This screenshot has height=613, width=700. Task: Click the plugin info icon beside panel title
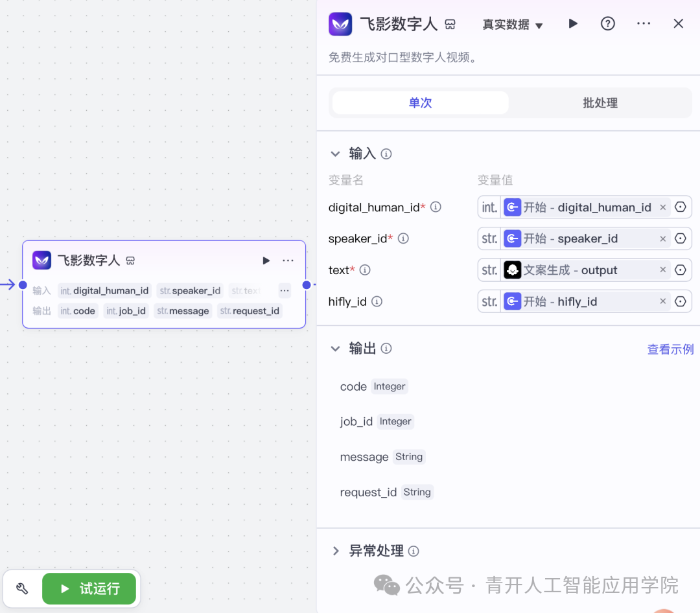450,25
